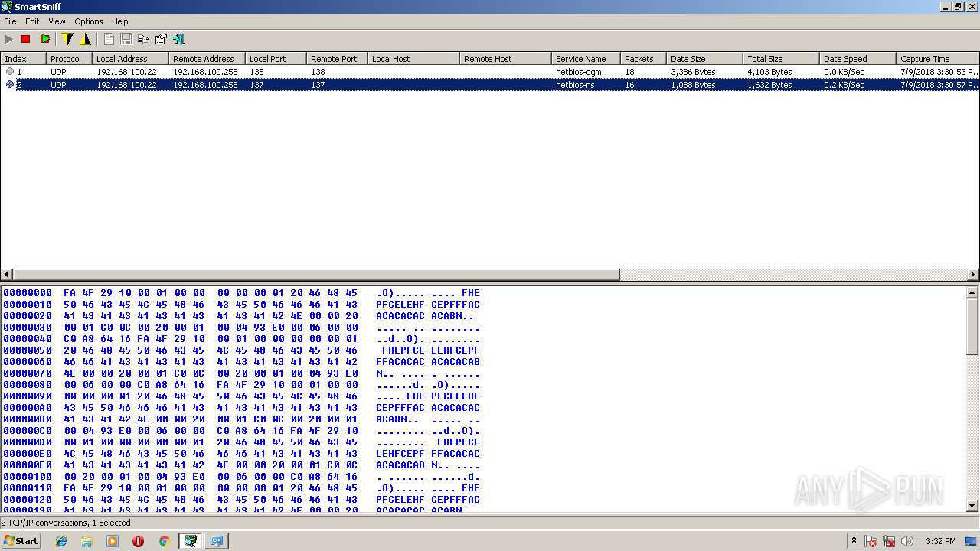980x551 pixels.
Task: Click the Save floppy disk toolbar icon
Action: click(x=126, y=39)
